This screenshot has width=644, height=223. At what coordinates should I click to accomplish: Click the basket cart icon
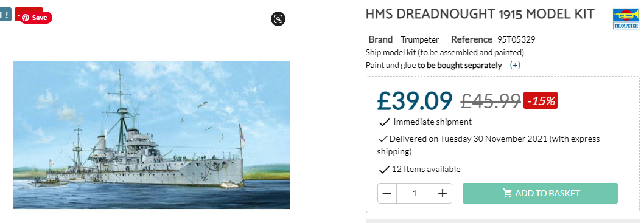(507, 193)
